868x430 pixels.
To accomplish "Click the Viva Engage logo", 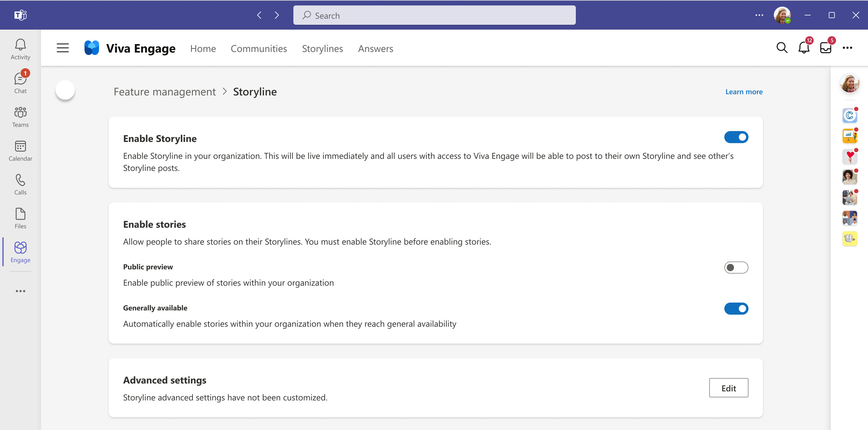I will (x=92, y=48).
